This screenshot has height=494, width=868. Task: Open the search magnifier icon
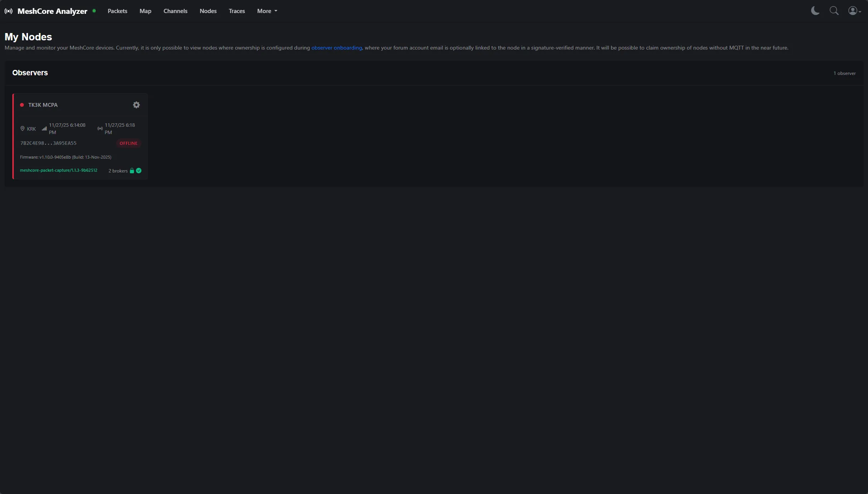pos(834,11)
